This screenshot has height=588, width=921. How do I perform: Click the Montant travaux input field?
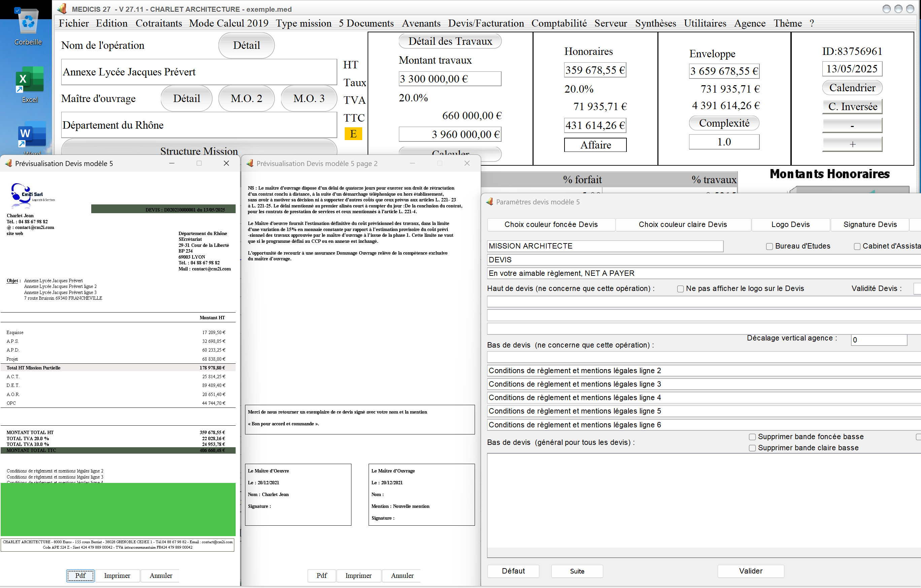[450, 79]
